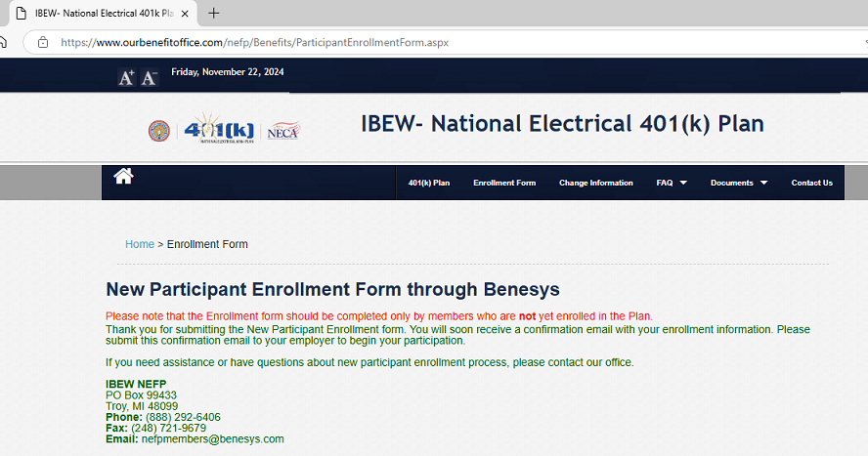The width and height of the screenshot is (868, 456).
Task: Click the phone number (888) 292-6406
Action: 183,417
